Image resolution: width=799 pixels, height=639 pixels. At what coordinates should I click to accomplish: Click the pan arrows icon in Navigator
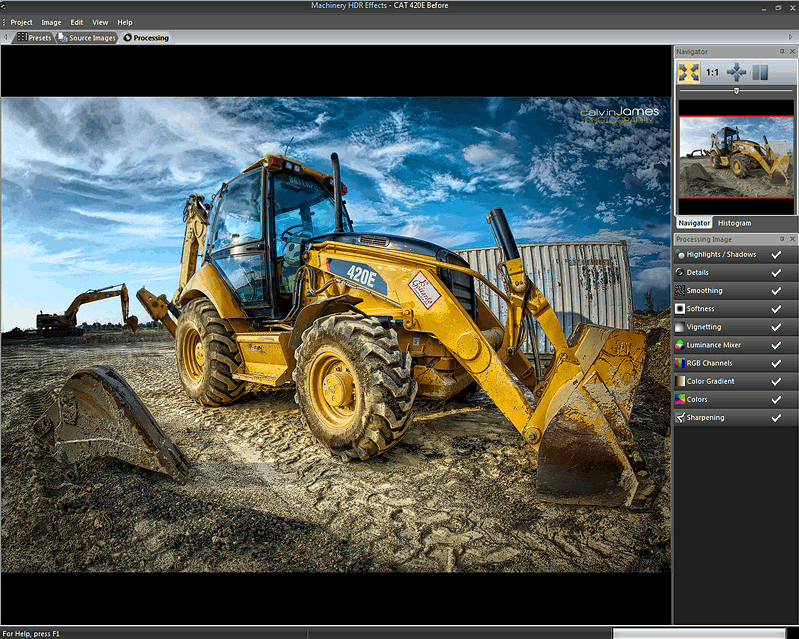click(x=736, y=72)
